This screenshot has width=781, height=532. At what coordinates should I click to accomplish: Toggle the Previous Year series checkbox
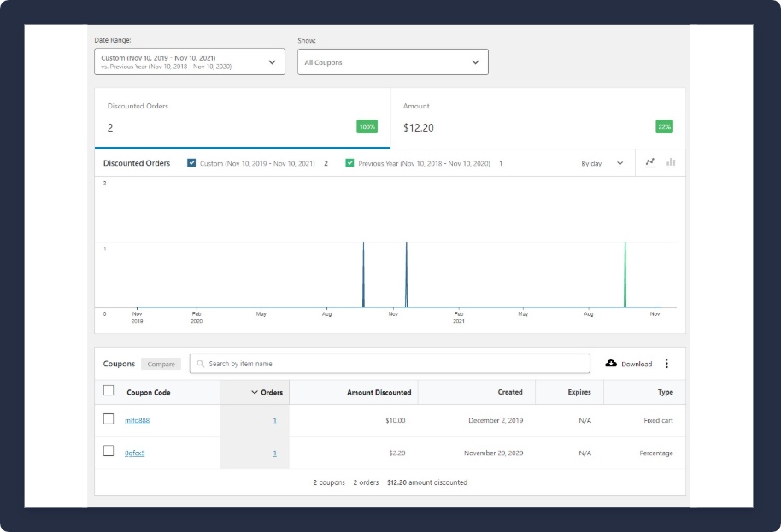(x=349, y=163)
